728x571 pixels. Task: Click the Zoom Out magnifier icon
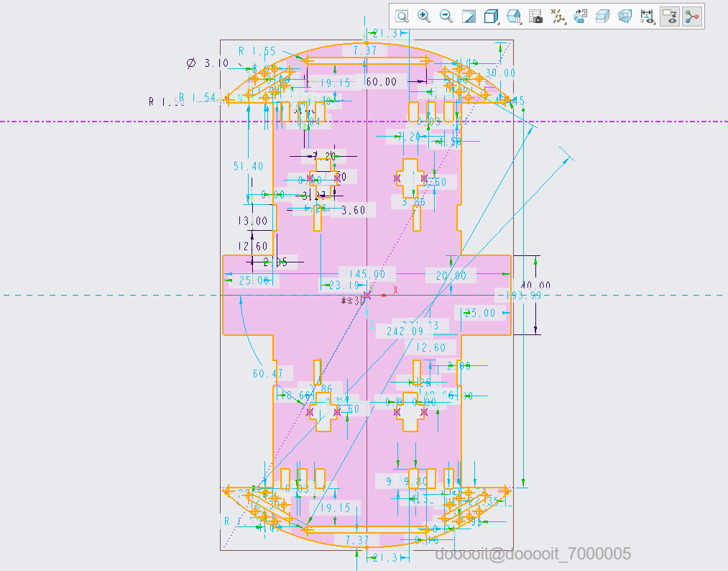(x=446, y=17)
